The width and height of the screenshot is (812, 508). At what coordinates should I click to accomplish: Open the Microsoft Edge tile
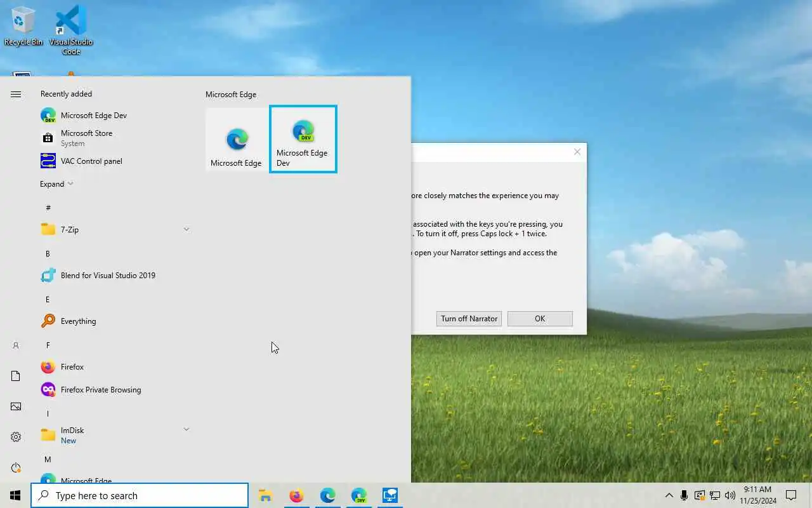[236, 139]
